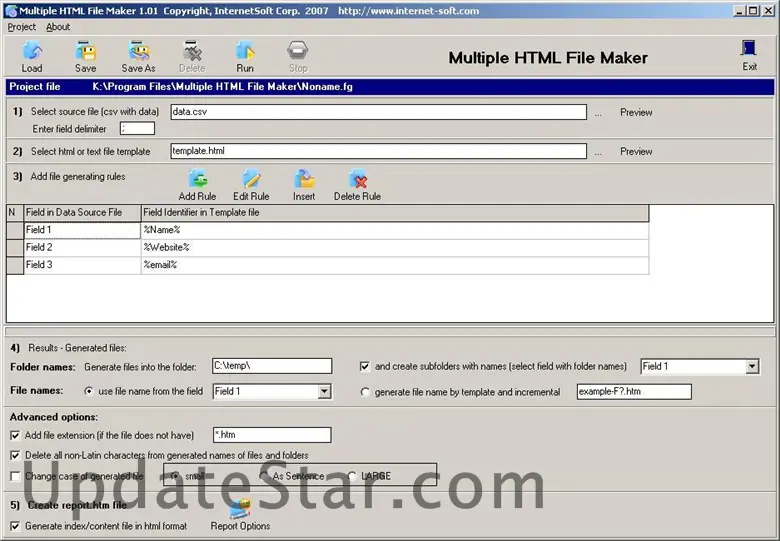The width and height of the screenshot is (780, 541).
Task: Click the Save As icon
Action: (x=139, y=51)
